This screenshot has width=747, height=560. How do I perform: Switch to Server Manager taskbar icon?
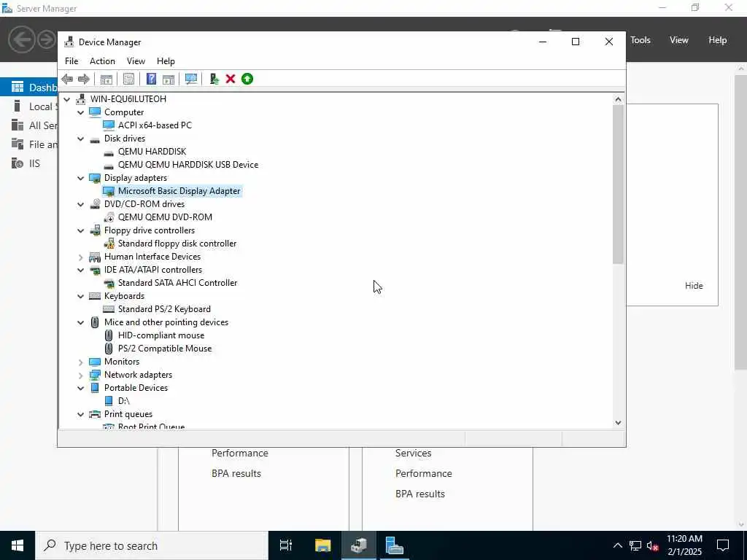pos(395,545)
